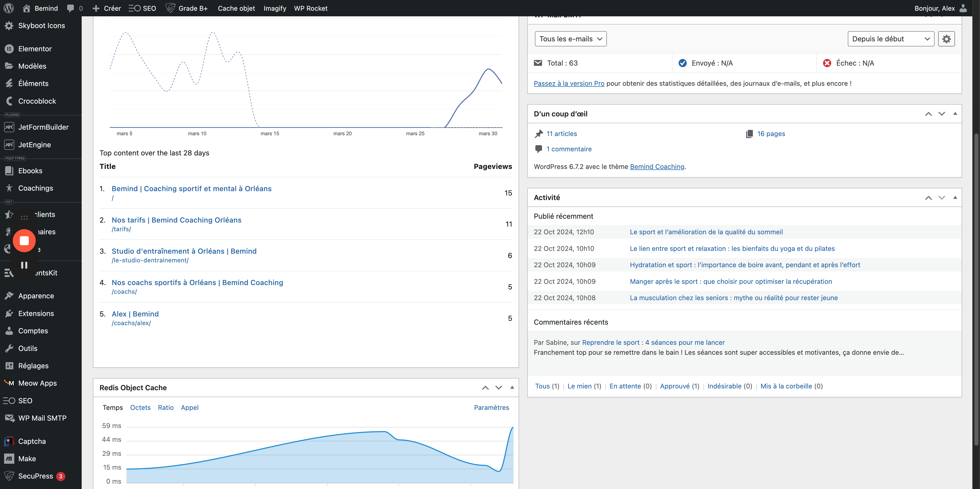Move D'un coup d'œil widget down
Image resolution: width=980 pixels, height=489 pixels.
(941, 114)
